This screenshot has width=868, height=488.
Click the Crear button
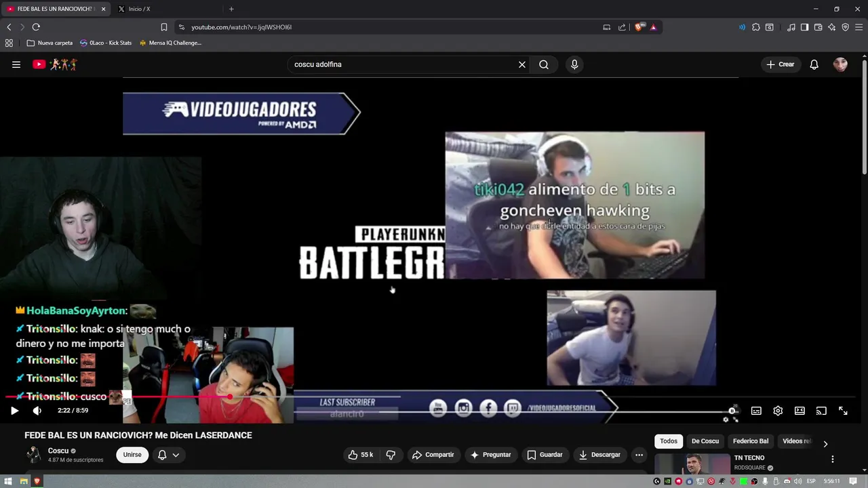(780, 64)
